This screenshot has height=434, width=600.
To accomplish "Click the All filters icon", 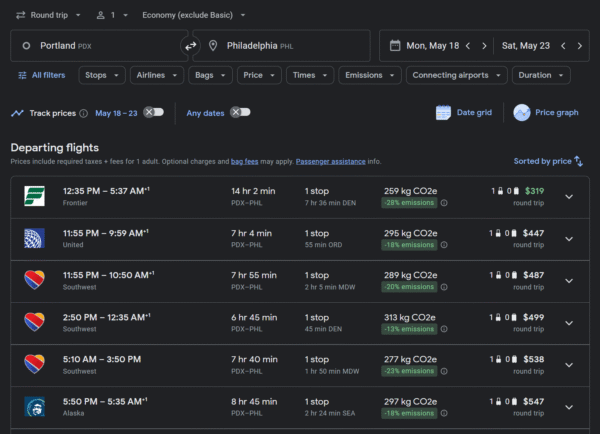I will [23, 75].
